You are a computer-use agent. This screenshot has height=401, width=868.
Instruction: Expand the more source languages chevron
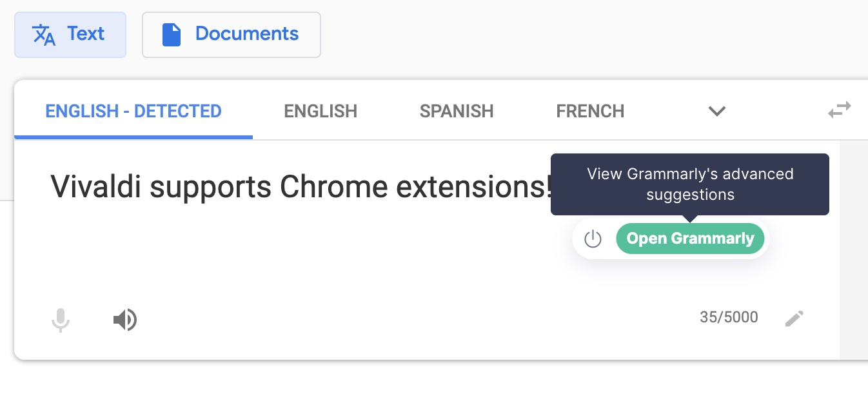(x=717, y=112)
